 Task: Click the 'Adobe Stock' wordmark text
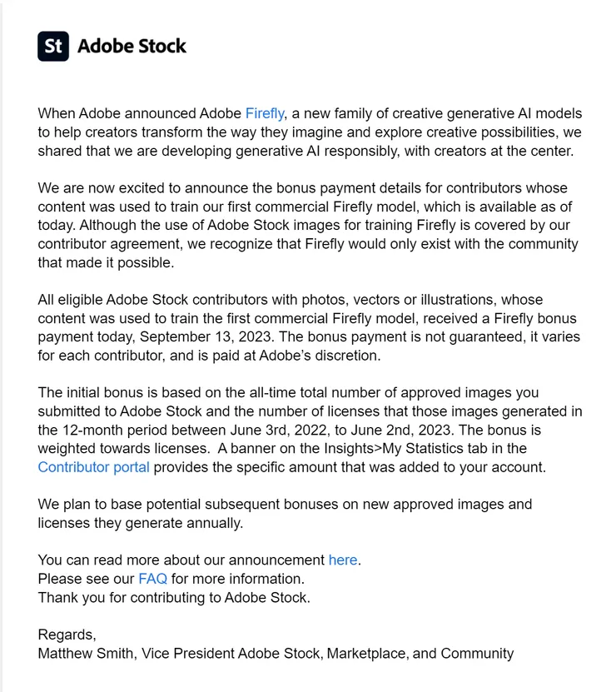[132, 46]
